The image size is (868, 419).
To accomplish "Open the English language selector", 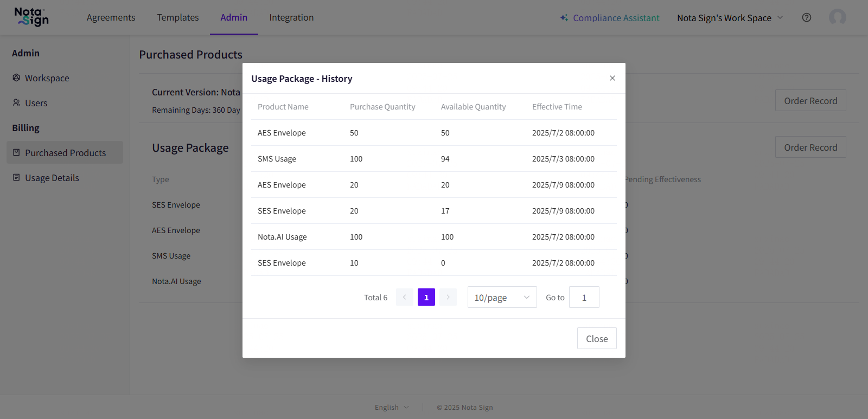I will 392,408.
